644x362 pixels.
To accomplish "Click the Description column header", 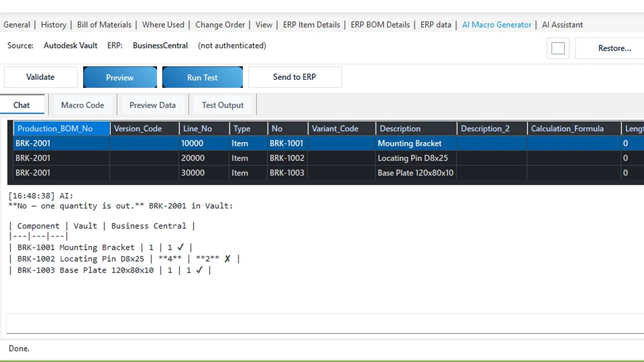I will tap(416, 129).
